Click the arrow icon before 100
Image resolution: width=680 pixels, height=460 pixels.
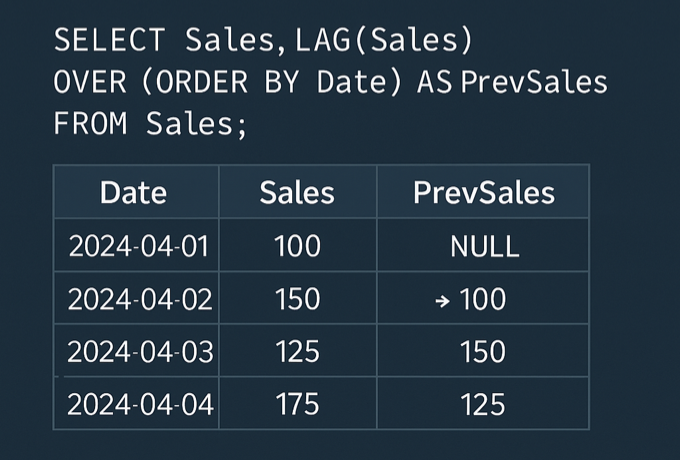[442, 300]
